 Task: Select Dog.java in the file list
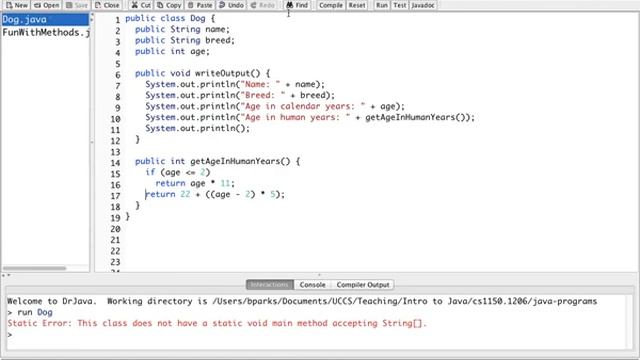[x=45, y=20]
